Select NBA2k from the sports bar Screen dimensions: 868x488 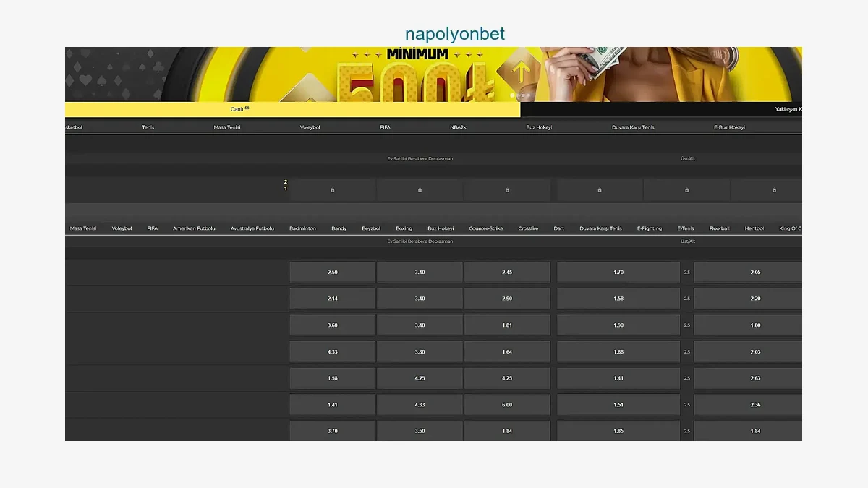tap(457, 127)
